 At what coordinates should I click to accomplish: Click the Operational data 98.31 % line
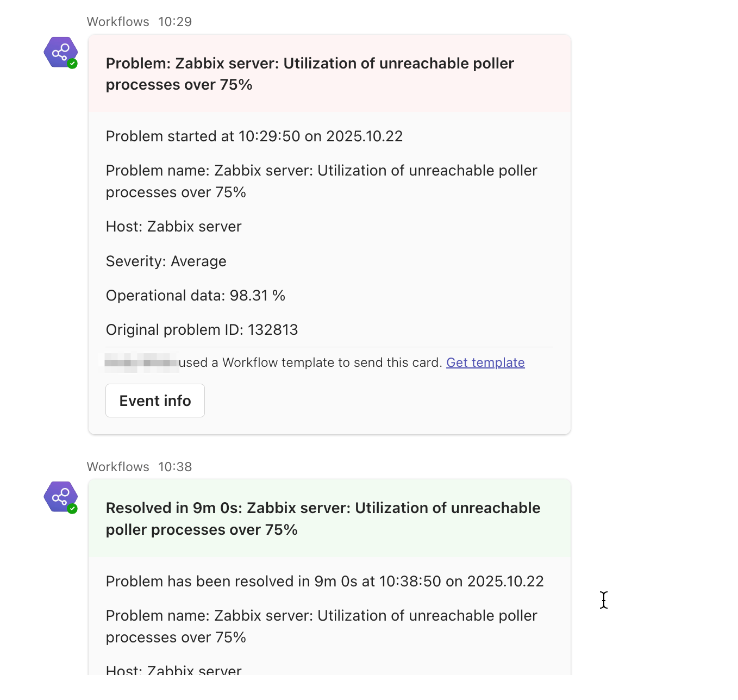(x=196, y=295)
